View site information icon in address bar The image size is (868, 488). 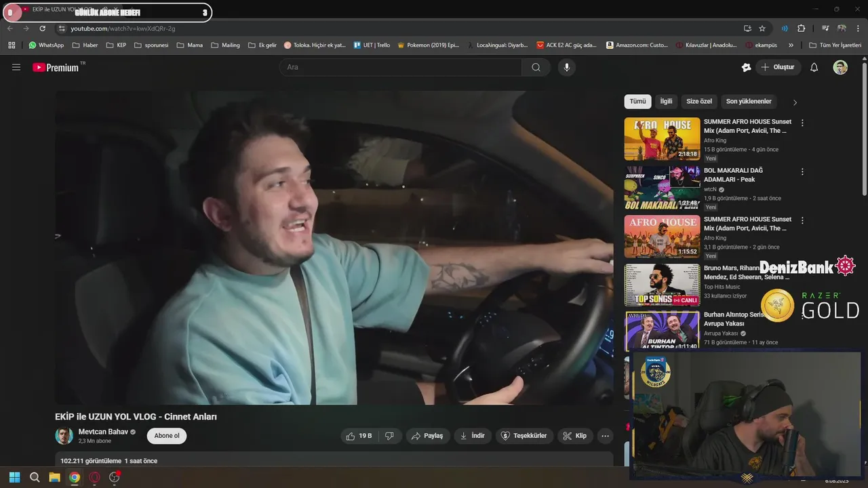tap(62, 28)
